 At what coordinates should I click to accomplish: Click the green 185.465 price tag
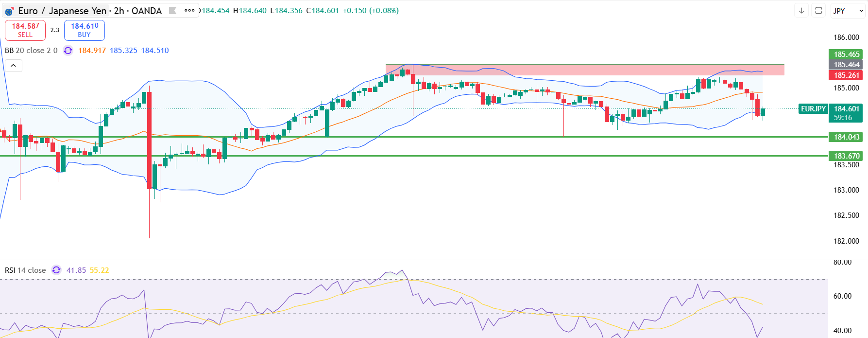847,54
